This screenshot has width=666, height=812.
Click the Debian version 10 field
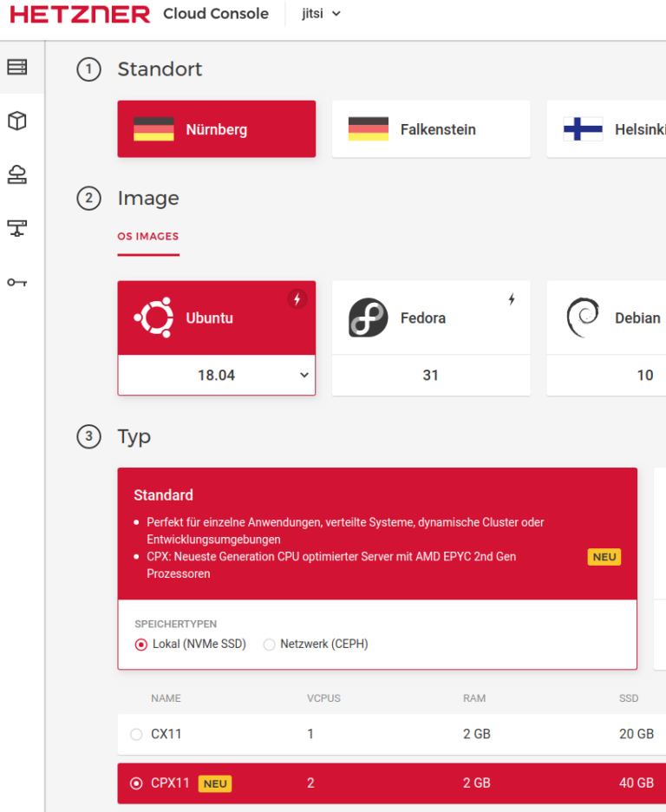coord(606,375)
